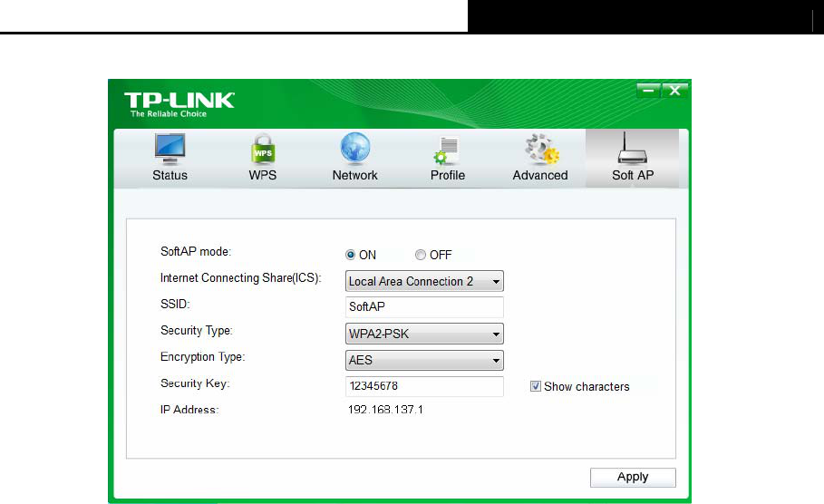Switch to the Profile tab label
The image size is (824, 504).
447,175
